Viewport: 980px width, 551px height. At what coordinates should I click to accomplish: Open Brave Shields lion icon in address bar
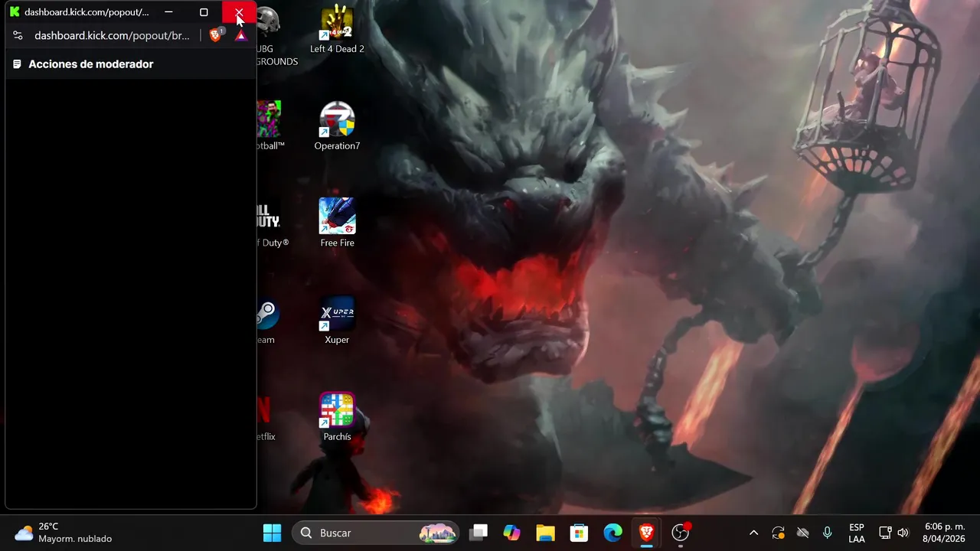(x=216, y=35)
